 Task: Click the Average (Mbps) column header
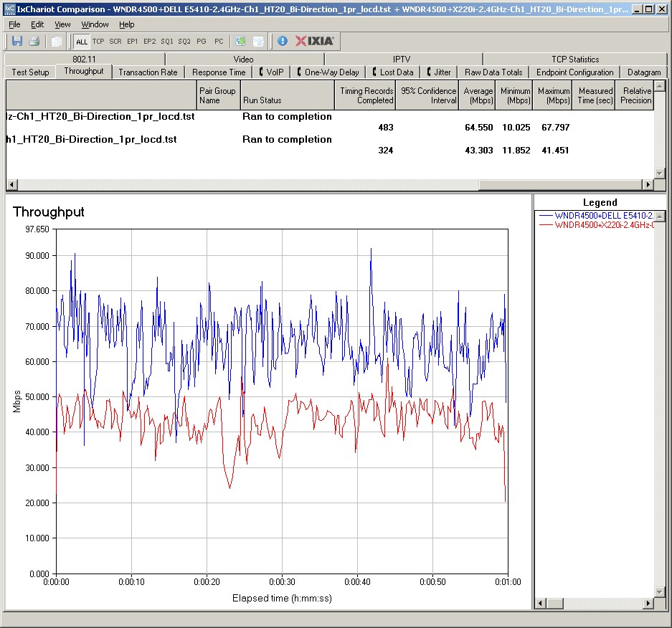click(477, 95)
